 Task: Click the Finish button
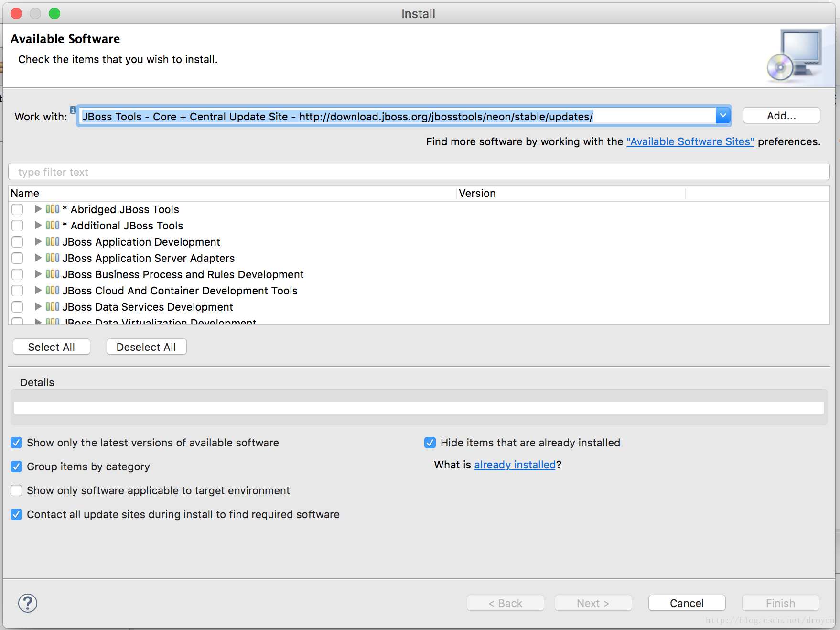(x=781, y=603)
